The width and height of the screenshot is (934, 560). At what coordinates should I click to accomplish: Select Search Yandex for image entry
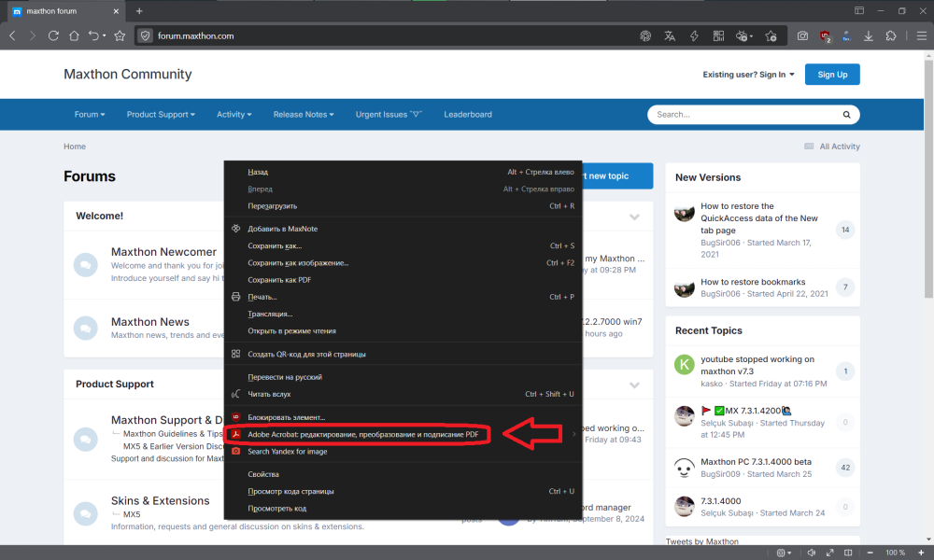click(x=403, y=452)
